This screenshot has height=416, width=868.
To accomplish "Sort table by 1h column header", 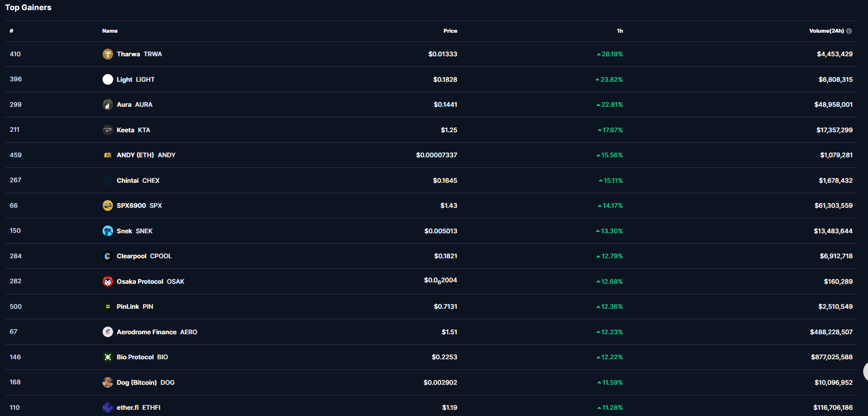I will pos(620,31).
